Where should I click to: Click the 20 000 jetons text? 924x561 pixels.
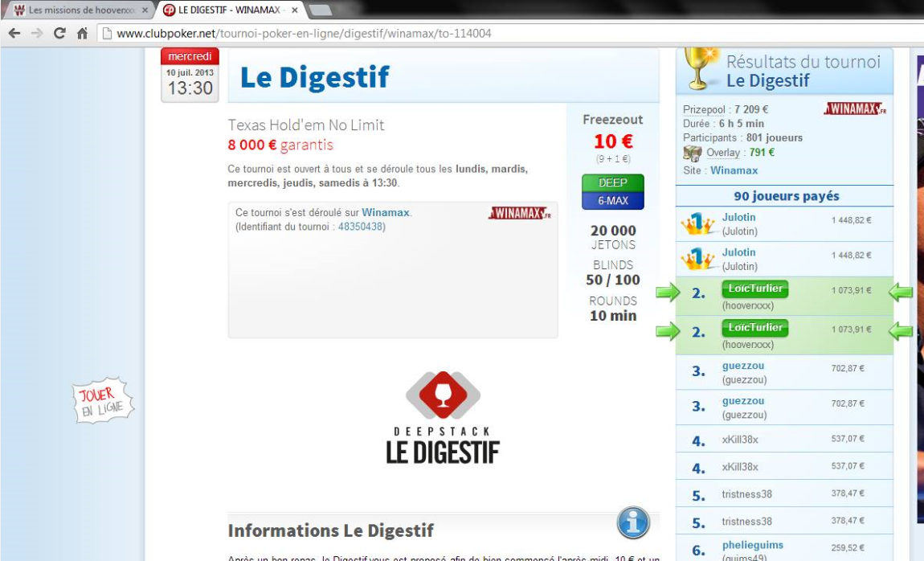coord(613,237)
